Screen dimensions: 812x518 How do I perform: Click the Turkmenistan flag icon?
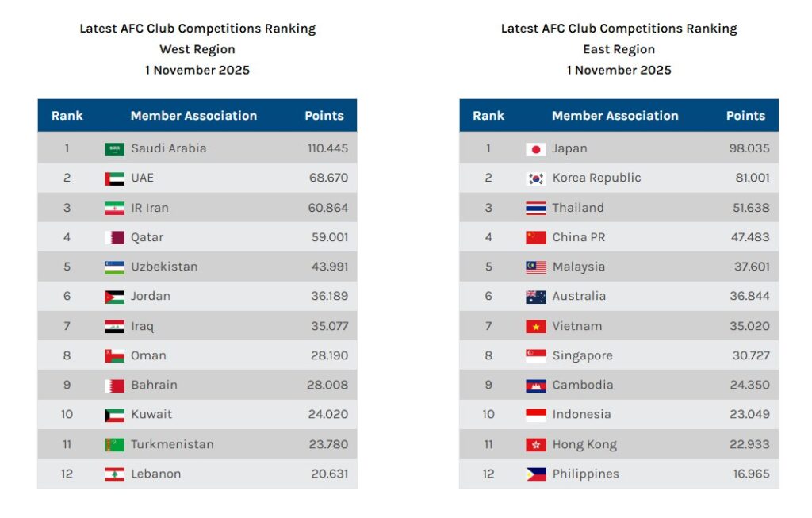click(x=114, y=445)
